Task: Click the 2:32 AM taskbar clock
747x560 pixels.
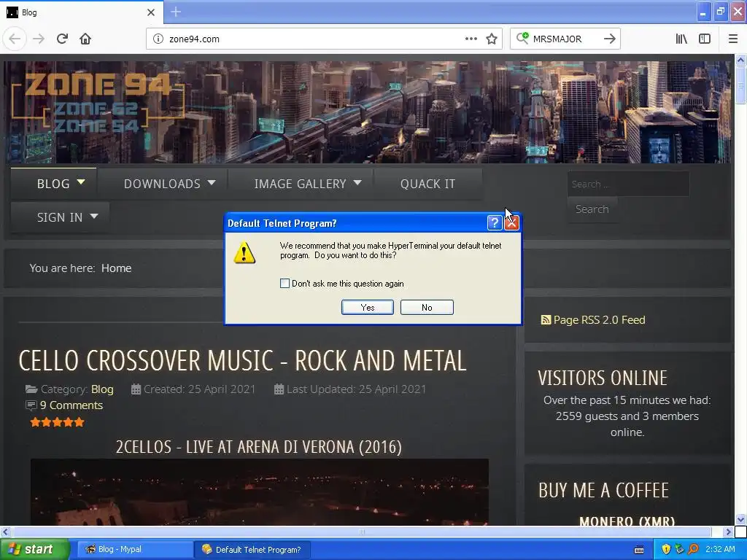Action: (720, 549)
